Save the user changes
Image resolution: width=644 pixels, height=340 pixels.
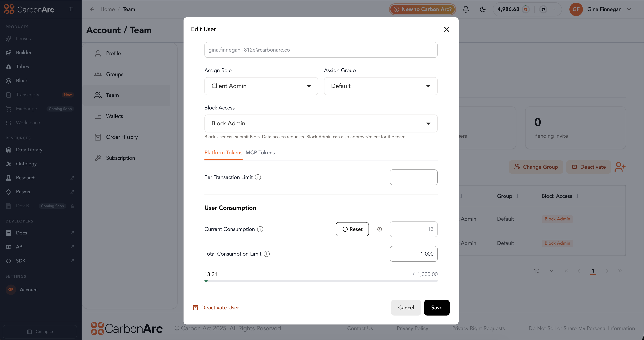(x=437, y=307)
